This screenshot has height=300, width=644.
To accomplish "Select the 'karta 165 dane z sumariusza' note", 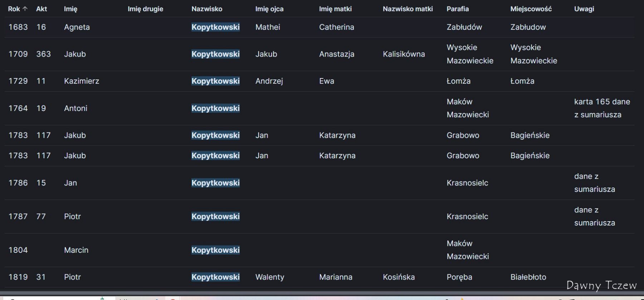I will (x=602, y=108).
